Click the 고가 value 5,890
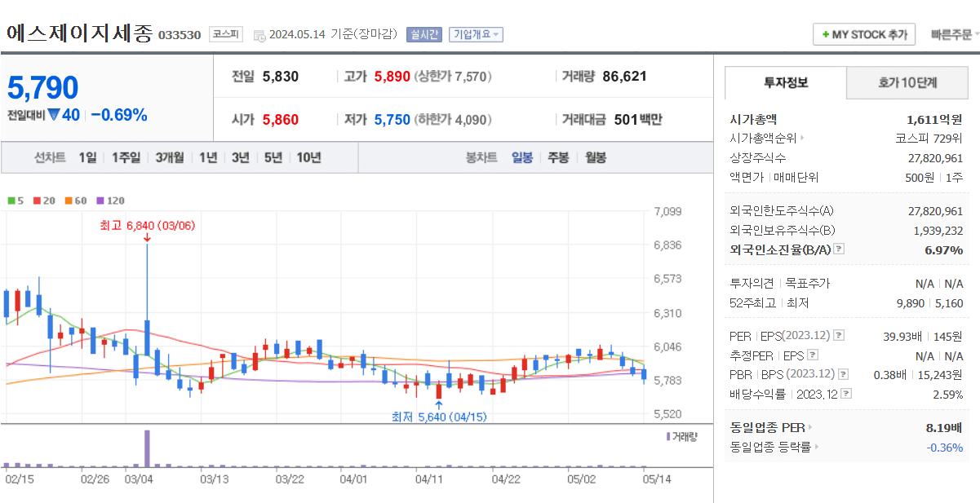 pyautogui.click(x=392, y=77)
